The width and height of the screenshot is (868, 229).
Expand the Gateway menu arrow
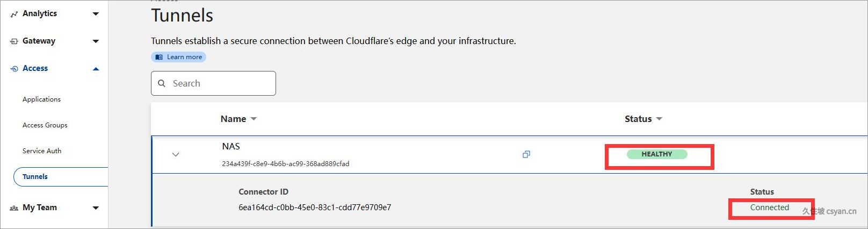[96, 41]
